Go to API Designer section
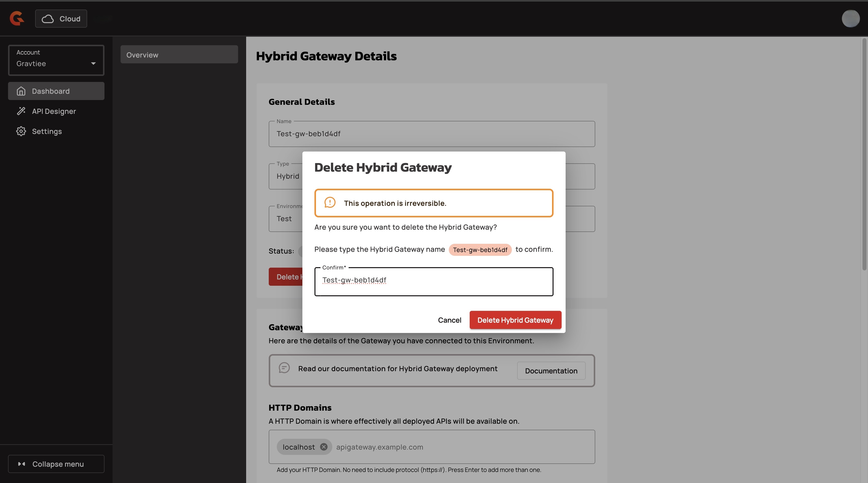Viewport: 868px width, 483px height. click(54, 111)
